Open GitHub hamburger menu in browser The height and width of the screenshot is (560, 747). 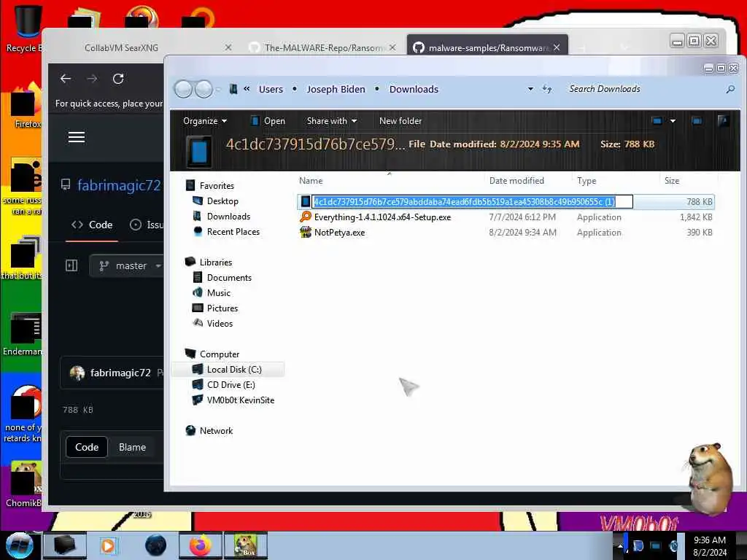[77, 137]
